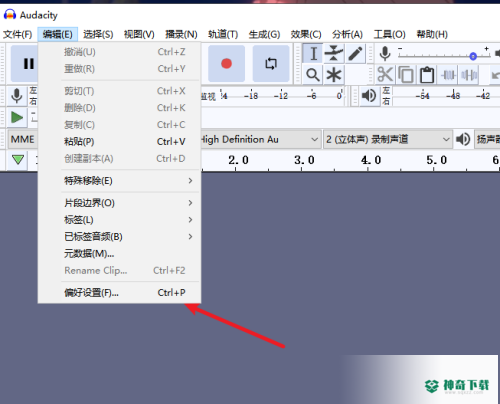Open the High Definition Audio device dropdown
This screenshot has height=404, width=500.
click(x=260, y=139)
